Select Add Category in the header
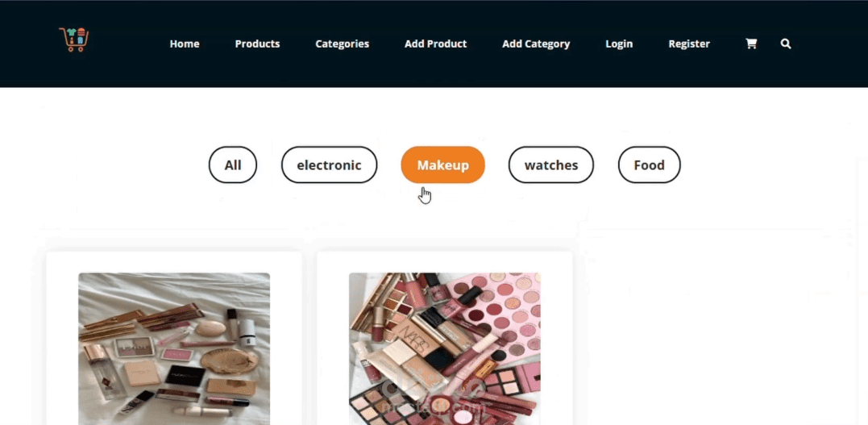Image resolution: width=868 pixels, height=425 pixels. coord(536,44)
